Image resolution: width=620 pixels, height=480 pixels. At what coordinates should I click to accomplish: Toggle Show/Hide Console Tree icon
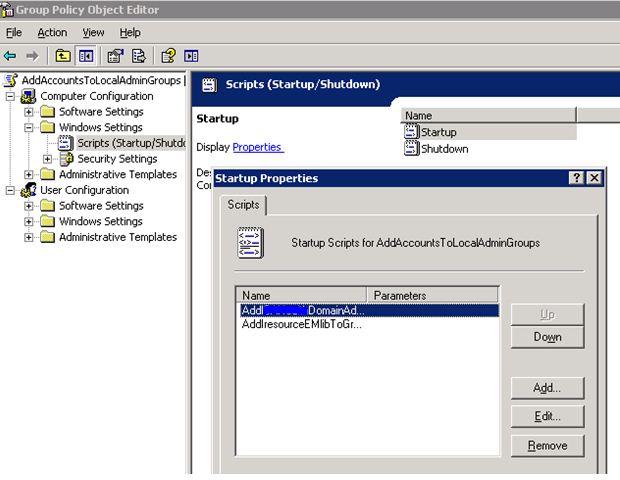coord(86,56)
